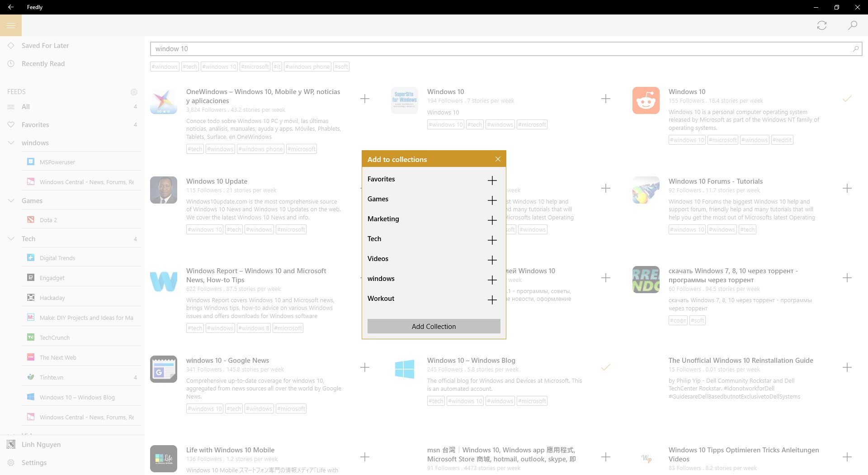This screenshot has height=475, width=868.
Task: Open the hamburger navigation menu
Action: pyautogui.click(x=11, y=25)
